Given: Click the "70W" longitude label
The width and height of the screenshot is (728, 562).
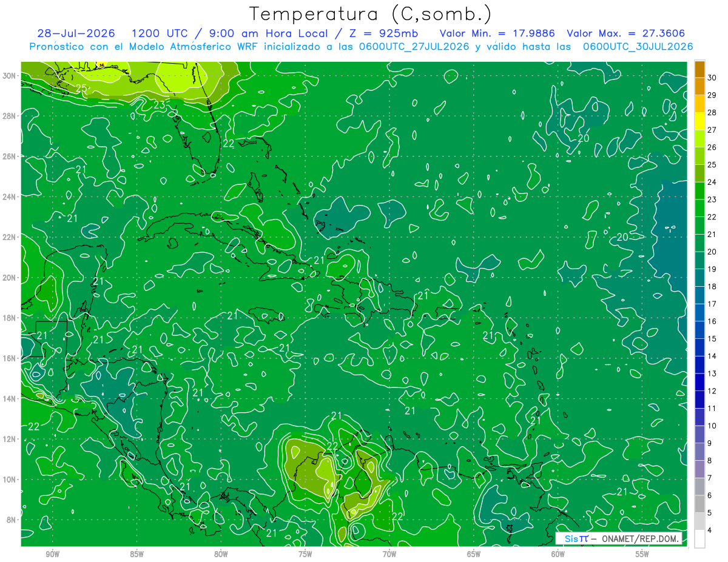Looking at the screenshot, I should (389, 554).
